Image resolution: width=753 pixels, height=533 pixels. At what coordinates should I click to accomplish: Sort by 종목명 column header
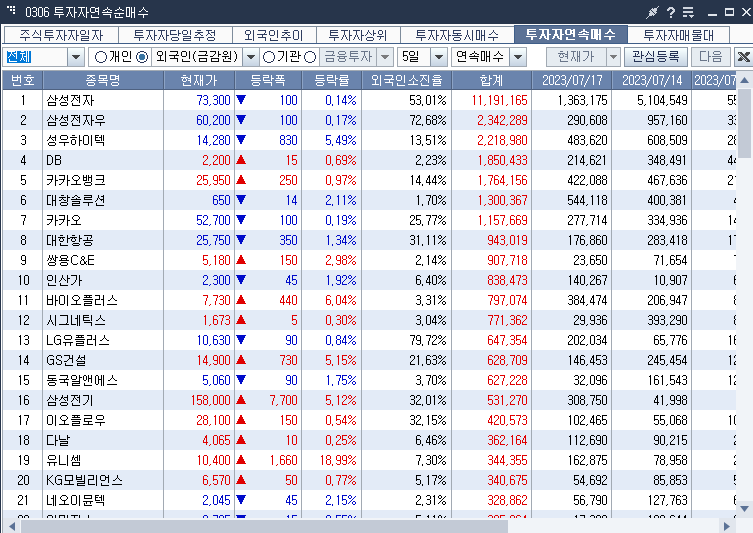coord(103,80)
